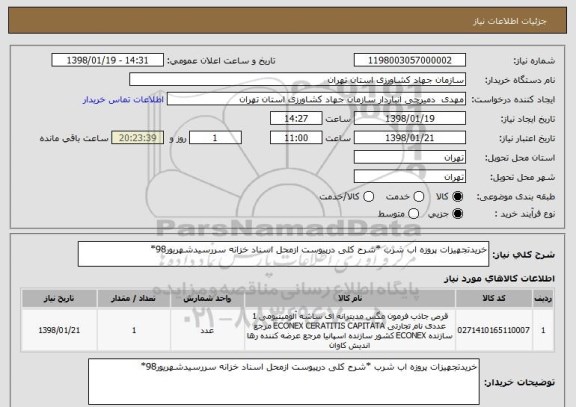576x407 pixels.
Task: Click the validity date 1398/01/21 field
Action: (410, 138)
